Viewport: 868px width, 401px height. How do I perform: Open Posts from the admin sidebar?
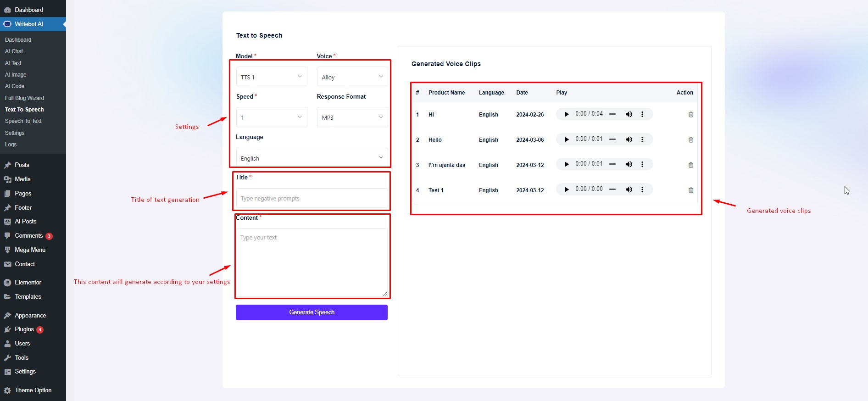click(33, 165)
